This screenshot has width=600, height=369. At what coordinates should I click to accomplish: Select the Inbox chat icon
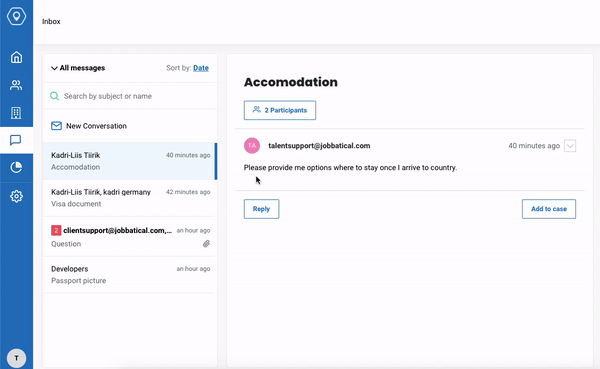coord(16,140)
